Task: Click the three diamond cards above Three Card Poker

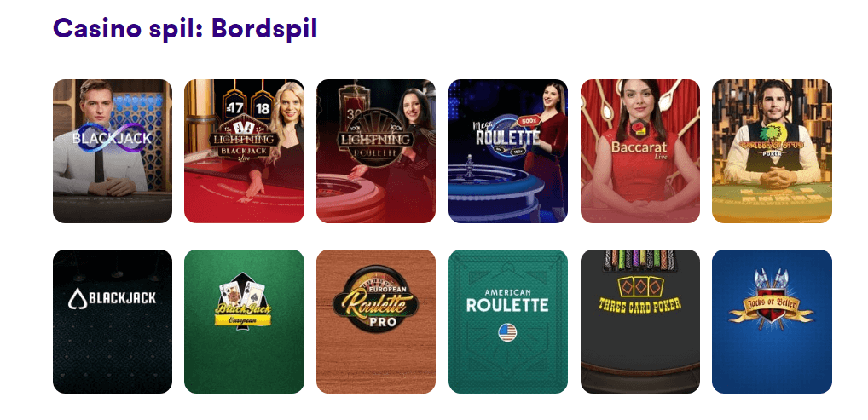Action: [640, 285]
